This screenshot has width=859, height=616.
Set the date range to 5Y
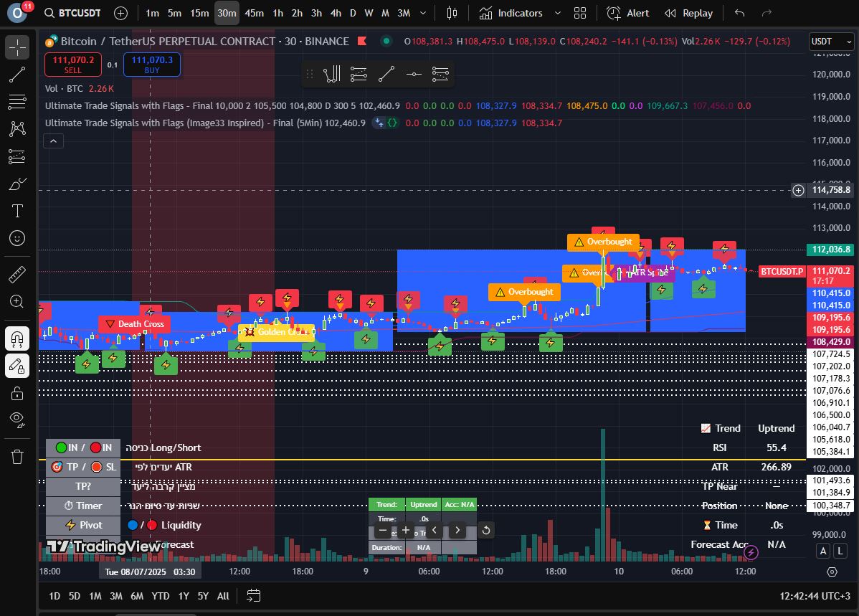203,596
